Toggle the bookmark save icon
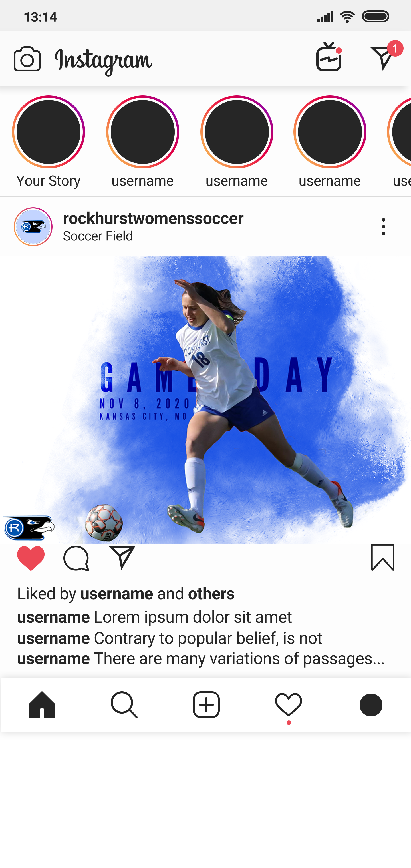 [x=383, y=557]
